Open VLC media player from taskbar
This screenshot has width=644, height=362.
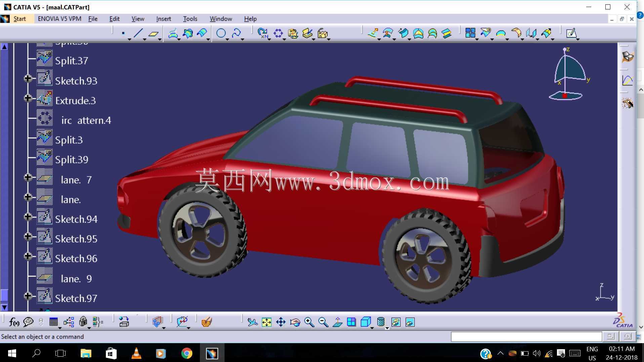click(136, 353)
